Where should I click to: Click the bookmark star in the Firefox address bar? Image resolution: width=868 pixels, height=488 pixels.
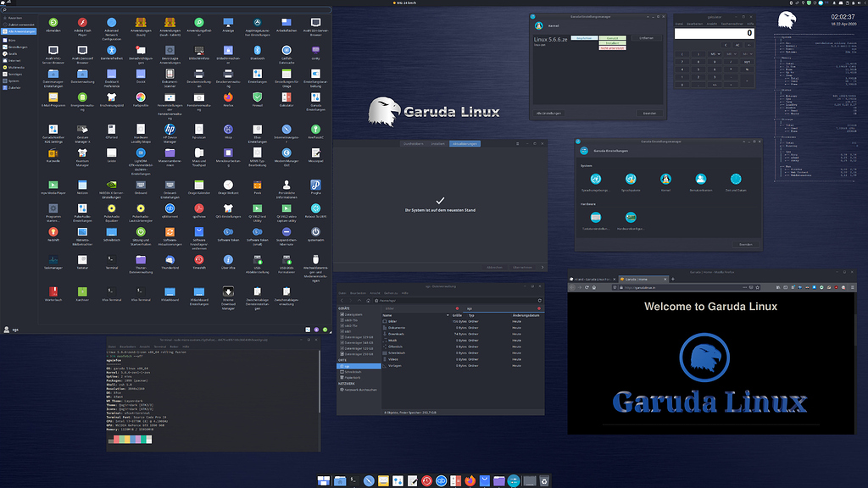[x=756, y=287]
